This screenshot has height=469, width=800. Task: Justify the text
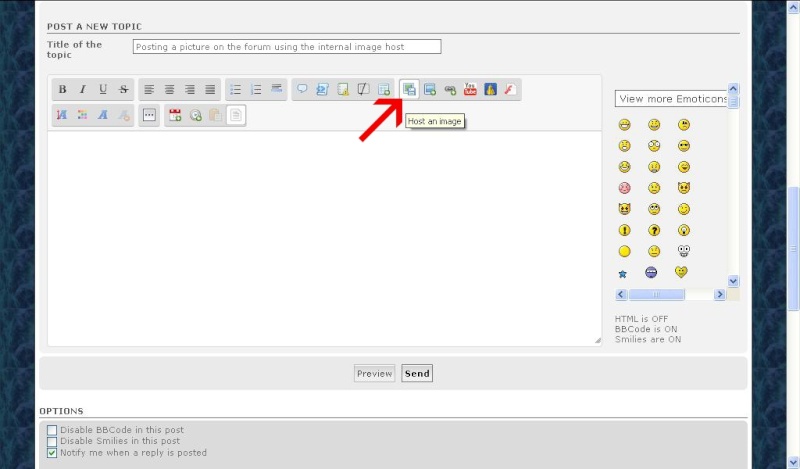point(210,89)
